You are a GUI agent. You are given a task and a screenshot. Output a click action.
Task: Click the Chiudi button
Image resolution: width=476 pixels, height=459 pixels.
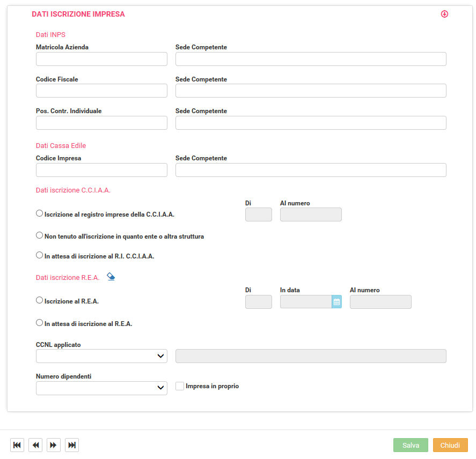[x=450, y=445]
